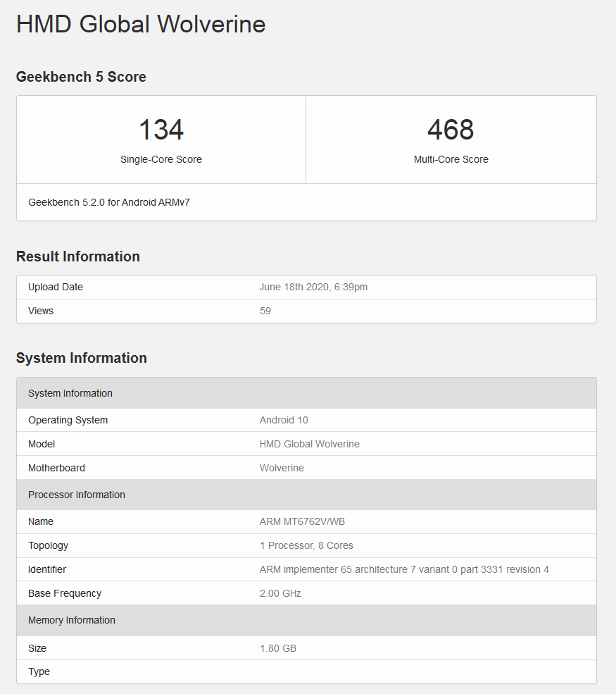Click the Views count value 59
The width and height of the screenshot is (616, 694).
coord(265,311)
